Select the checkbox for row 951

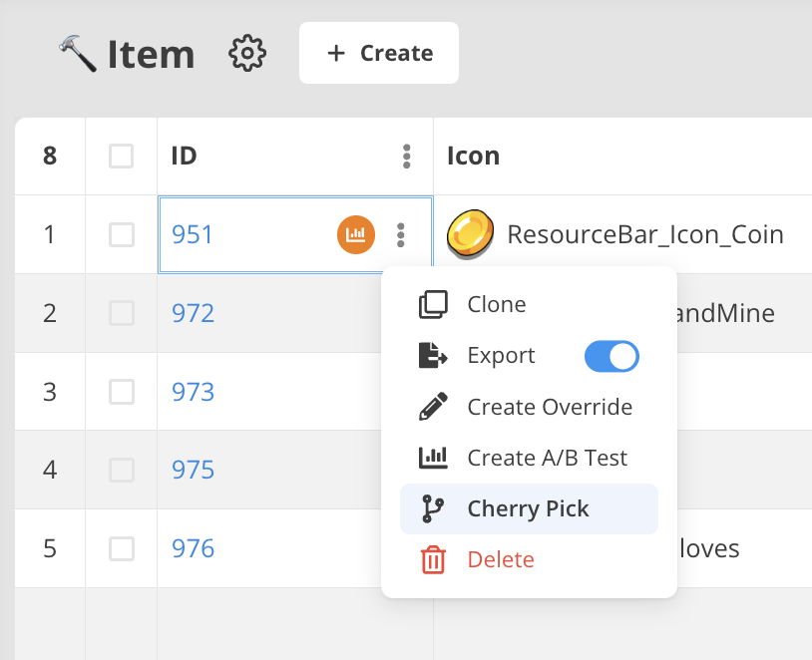(121, 234)
